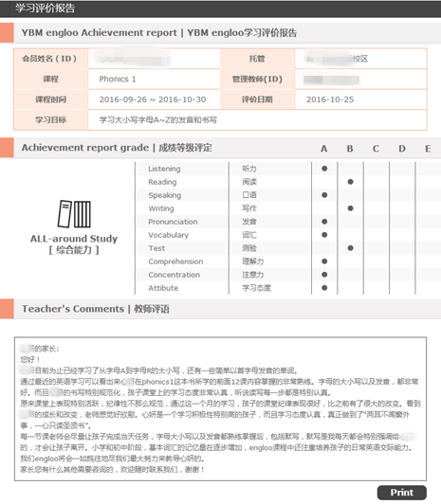Select the Vocabulary grade A dot
The width and height of the screenshot is (441, 504).
tap(324, 235)
